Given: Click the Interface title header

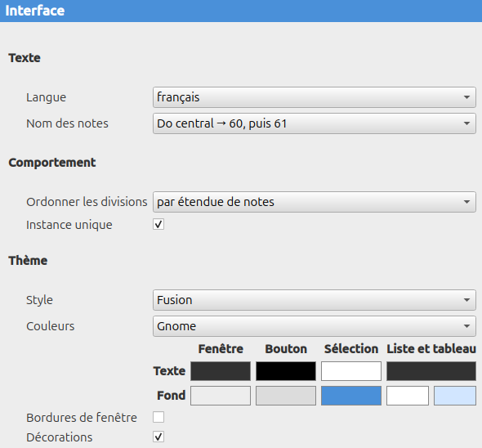Looking at the screenshot, I should coord(35,11).
